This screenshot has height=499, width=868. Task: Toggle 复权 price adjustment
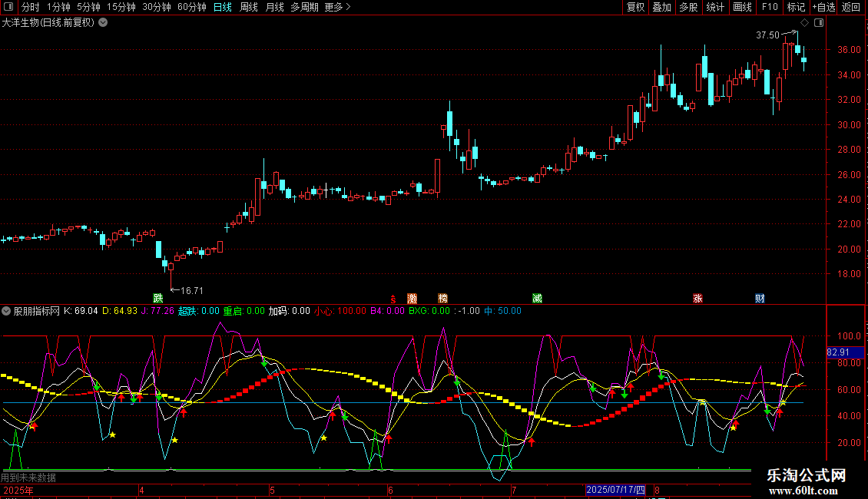coord(636,7)
